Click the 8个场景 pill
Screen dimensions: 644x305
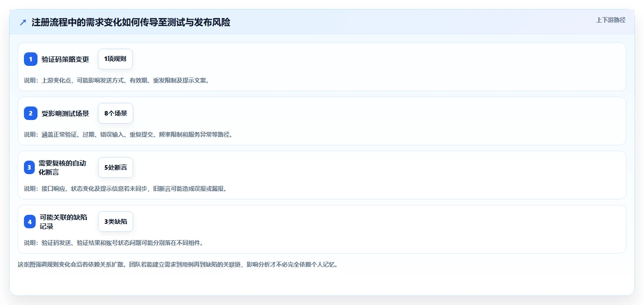(116, 113)
